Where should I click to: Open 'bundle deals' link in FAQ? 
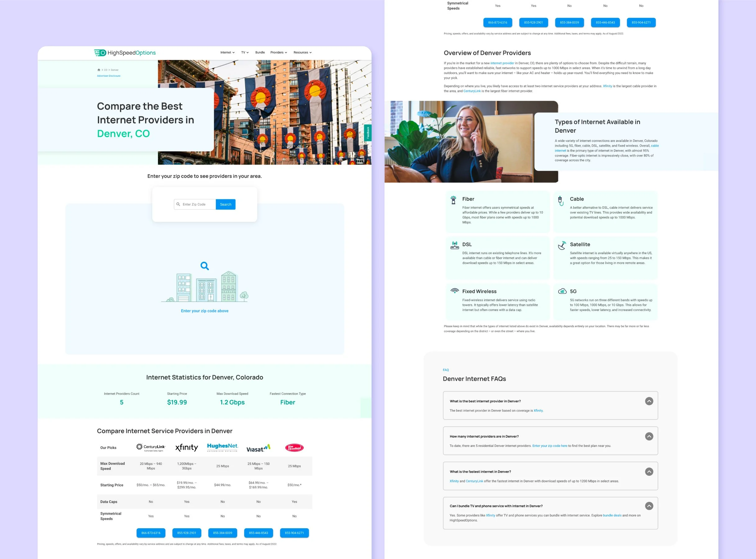coord(612,516)
